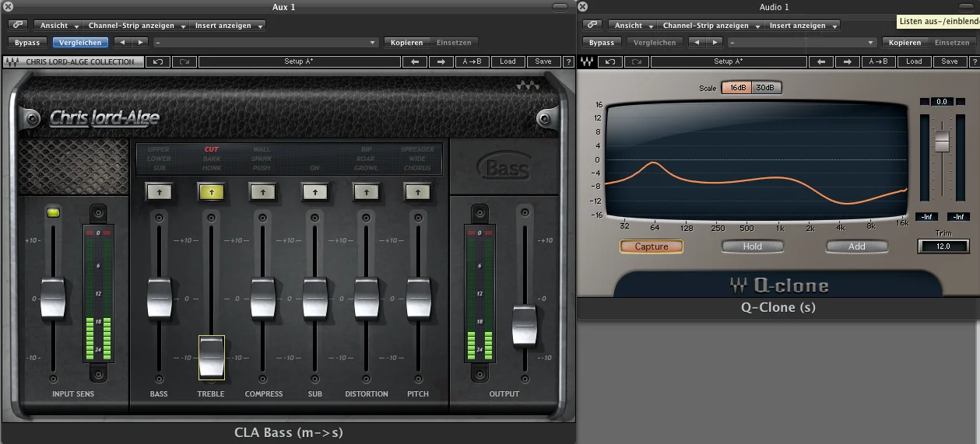Click Q-Clone output level fader
This screenshot has height=444, width=980.
pos(942,141)
